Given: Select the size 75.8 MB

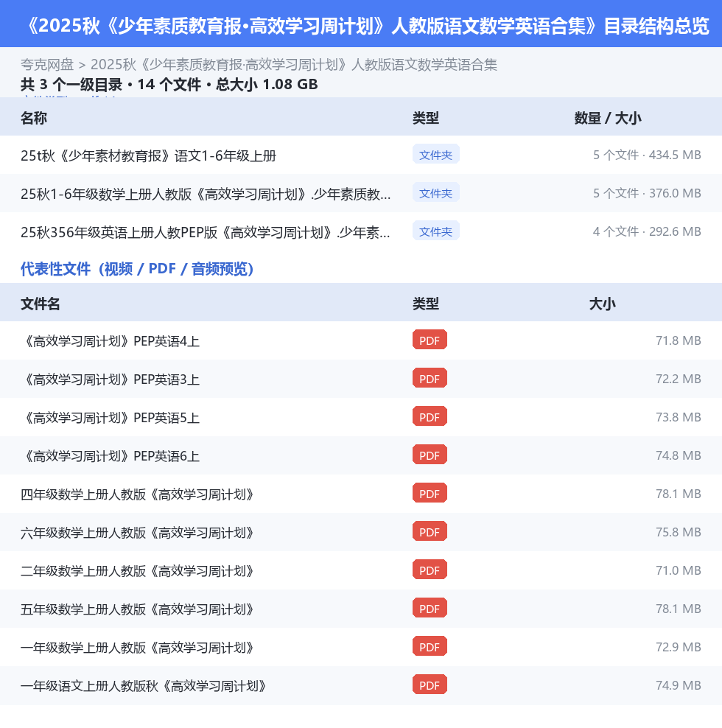Looking at the screenshot, I should 678,532.
